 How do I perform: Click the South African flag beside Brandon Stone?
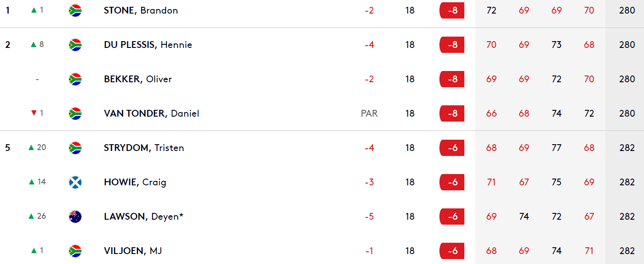[x=75, y=10]
